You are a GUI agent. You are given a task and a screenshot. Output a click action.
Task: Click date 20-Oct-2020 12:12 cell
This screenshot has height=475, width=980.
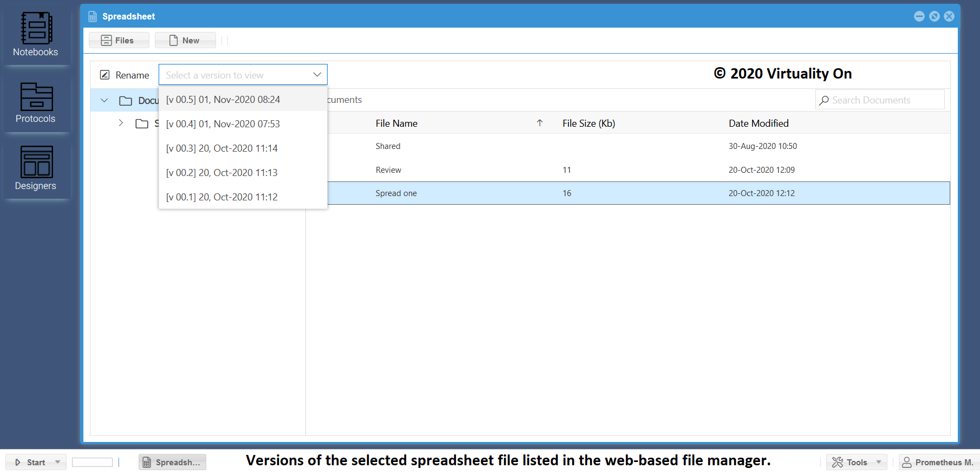point(761,193)
